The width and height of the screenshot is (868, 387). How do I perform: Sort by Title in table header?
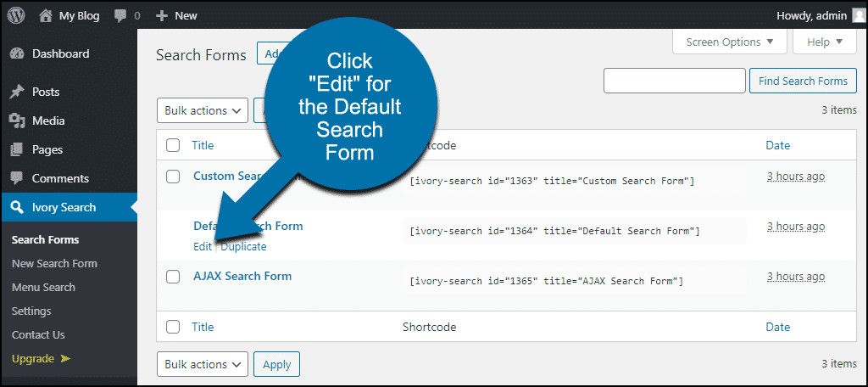203,145
